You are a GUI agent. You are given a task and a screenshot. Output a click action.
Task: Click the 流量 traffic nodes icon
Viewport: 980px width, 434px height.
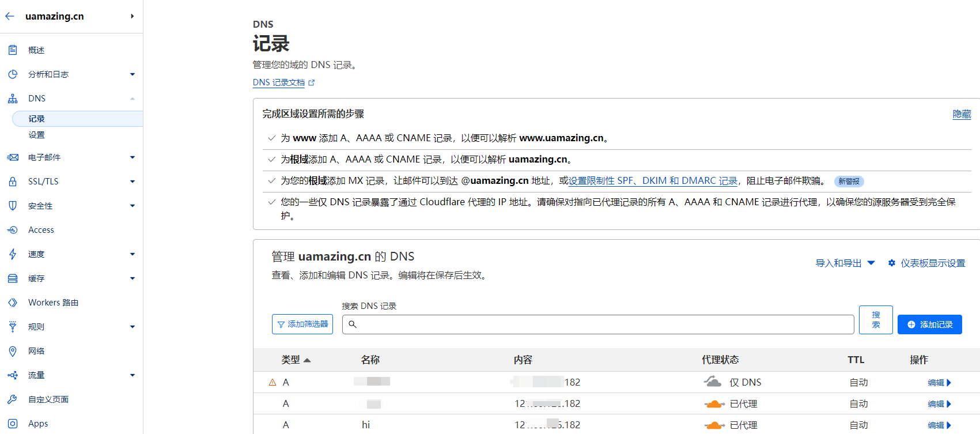click(x=13, y=375)
